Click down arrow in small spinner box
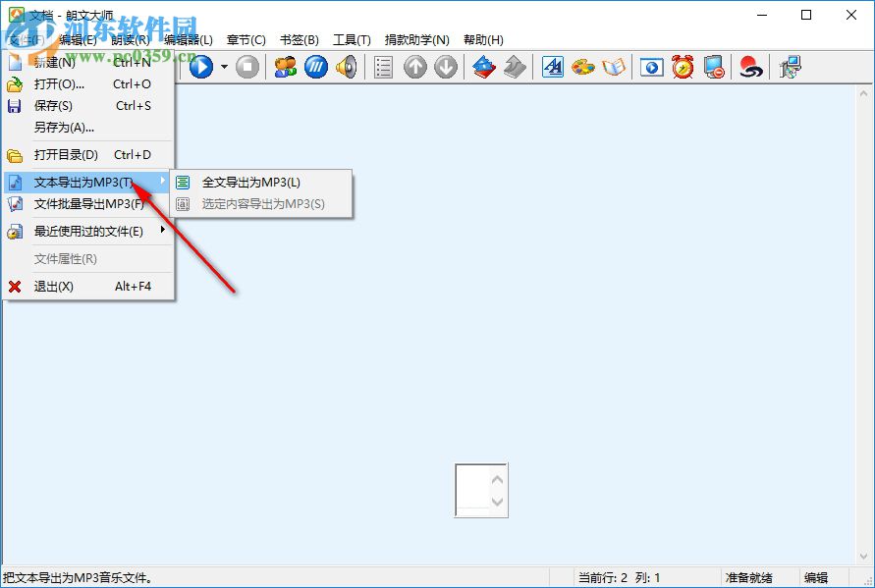 pyautogui.click(x=497, y=502)
